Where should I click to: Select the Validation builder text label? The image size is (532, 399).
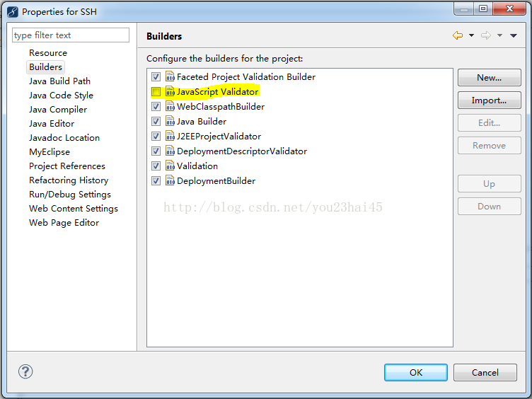pyautogui.click(x=197, y=166)
